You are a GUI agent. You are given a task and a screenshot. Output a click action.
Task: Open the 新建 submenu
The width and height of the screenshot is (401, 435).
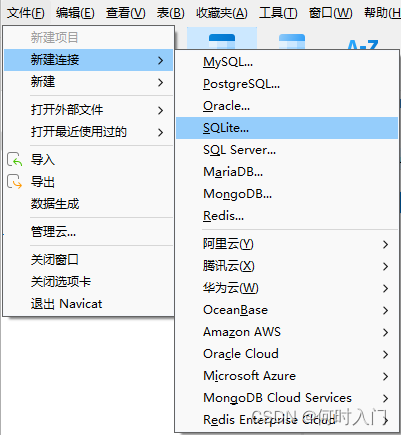coord(88,82)
